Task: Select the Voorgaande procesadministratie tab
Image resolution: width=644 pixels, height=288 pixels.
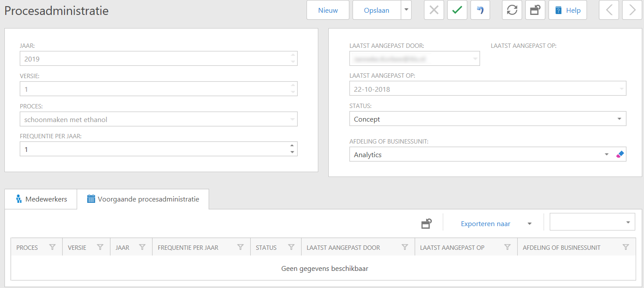Action: pos(143,199)
